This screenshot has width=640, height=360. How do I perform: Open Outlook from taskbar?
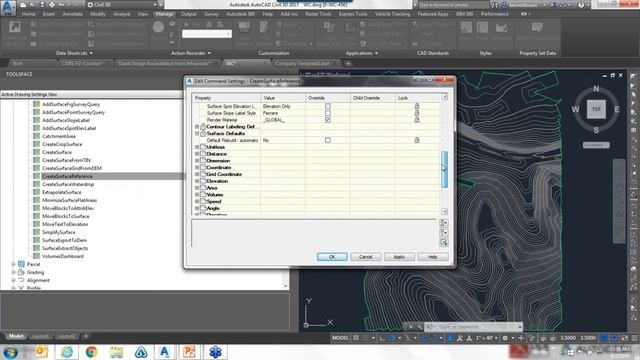(x=42, y=352)
